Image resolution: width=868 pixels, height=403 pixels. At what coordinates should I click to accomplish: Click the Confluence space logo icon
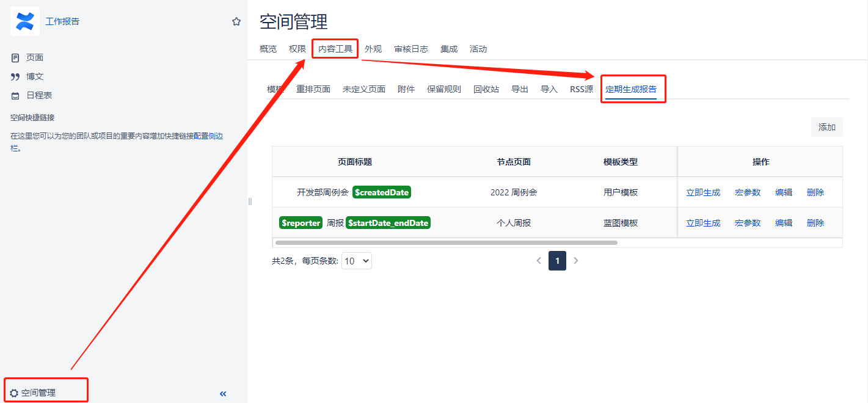(x=25, y=21)
